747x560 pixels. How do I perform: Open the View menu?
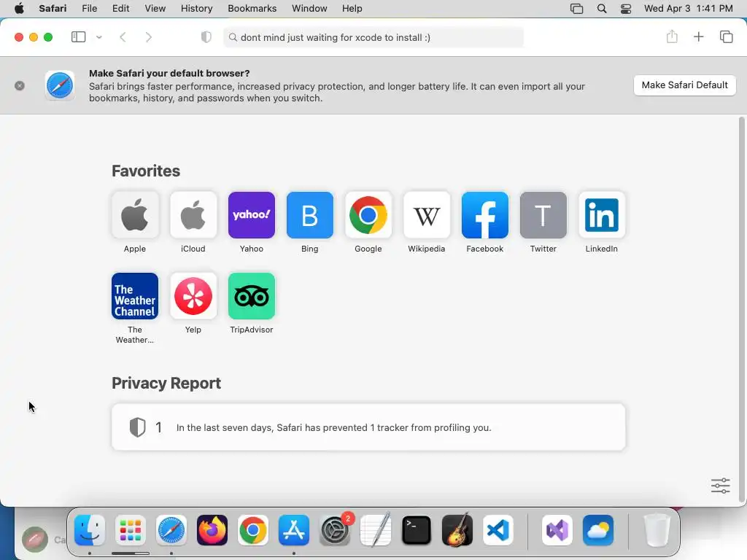pos(155,9)
